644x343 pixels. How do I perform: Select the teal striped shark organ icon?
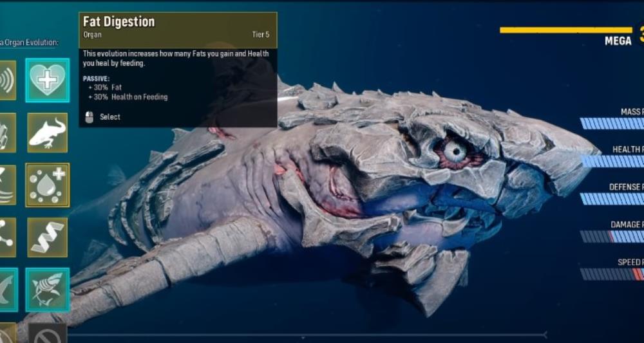coord(47,290)
